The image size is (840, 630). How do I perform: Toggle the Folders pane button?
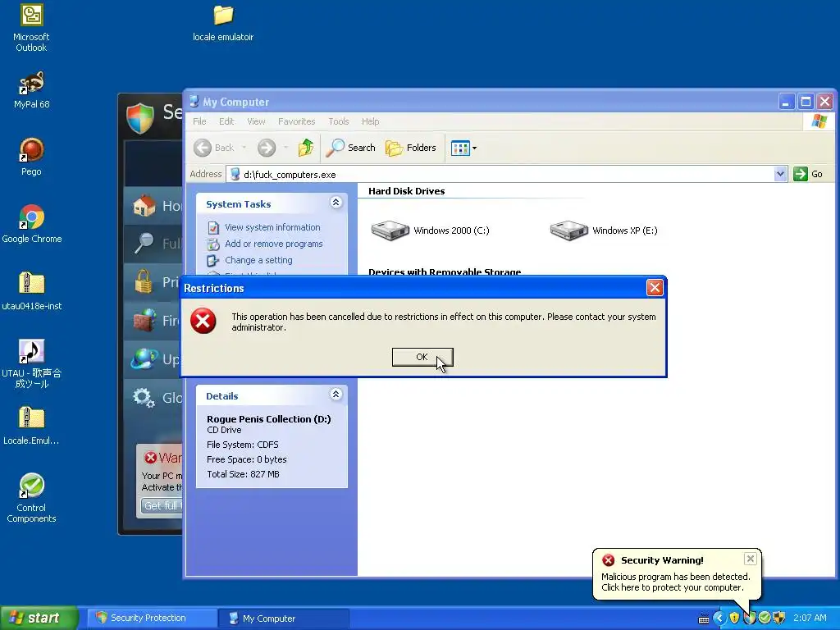point(410,148)
